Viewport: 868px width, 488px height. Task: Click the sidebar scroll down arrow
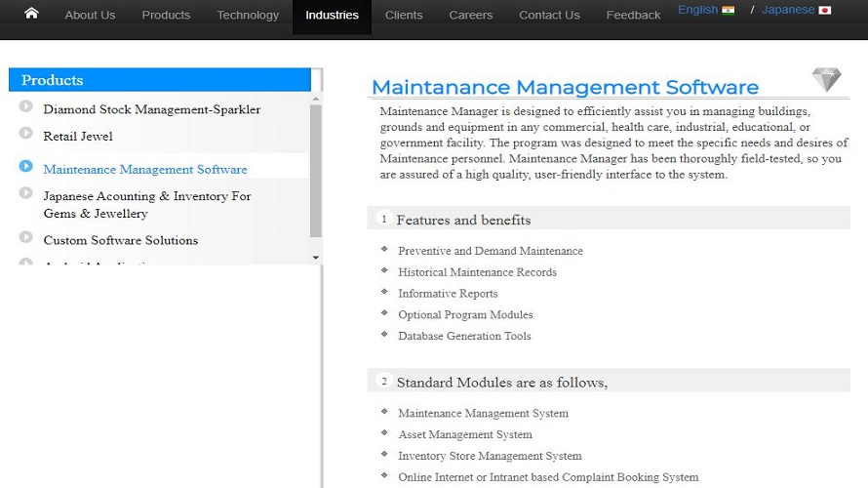tap(316, 258)
